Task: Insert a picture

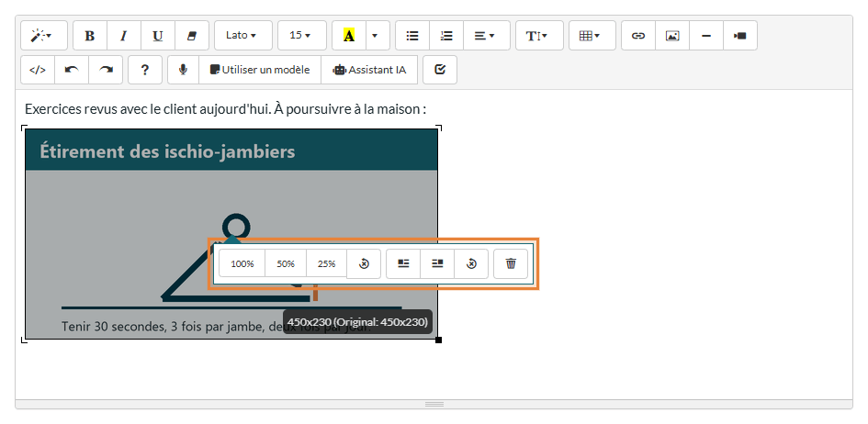Action: pos(672,36)
